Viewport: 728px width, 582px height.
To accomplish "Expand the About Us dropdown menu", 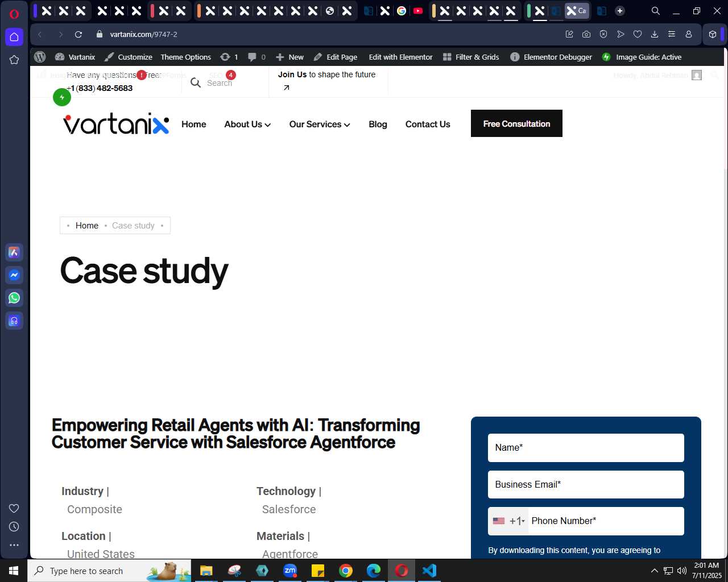I will coord(247,124).
